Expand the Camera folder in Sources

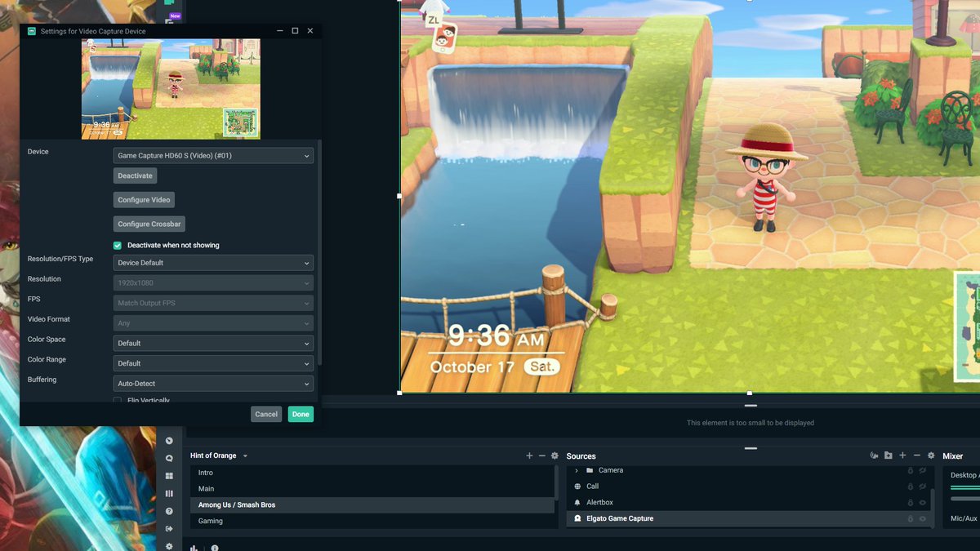(x=577, y=470)
